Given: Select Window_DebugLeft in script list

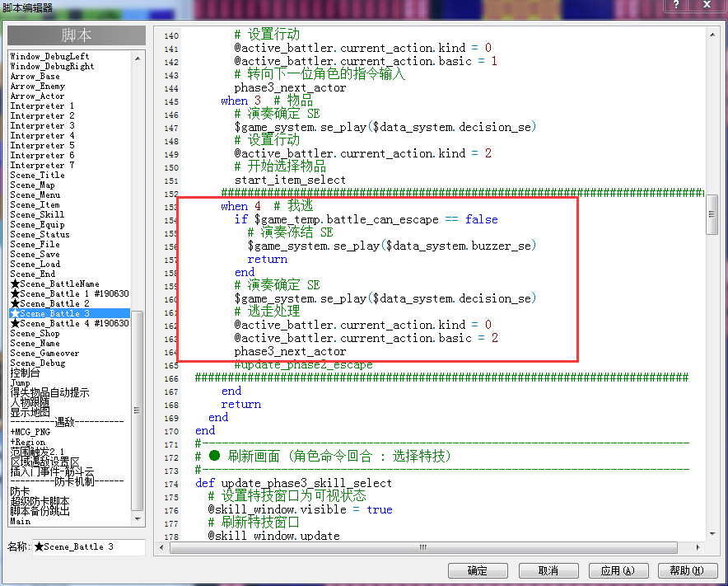Looking at the screenshot, I should point(49,56).
